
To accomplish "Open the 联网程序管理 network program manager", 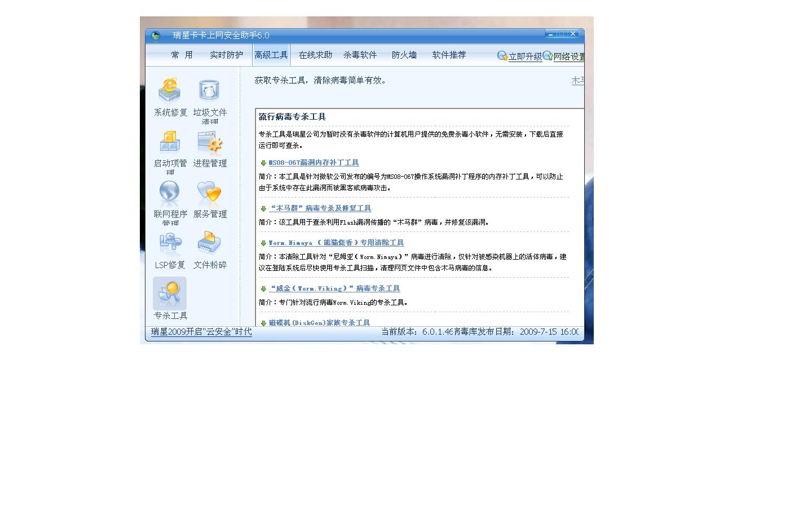I will (170, 202).
